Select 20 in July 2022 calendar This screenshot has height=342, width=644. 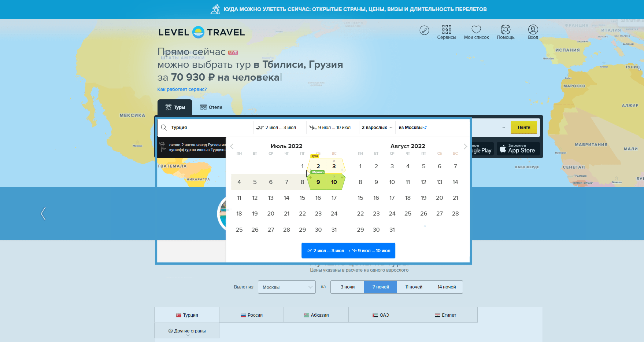click(271, 214)
